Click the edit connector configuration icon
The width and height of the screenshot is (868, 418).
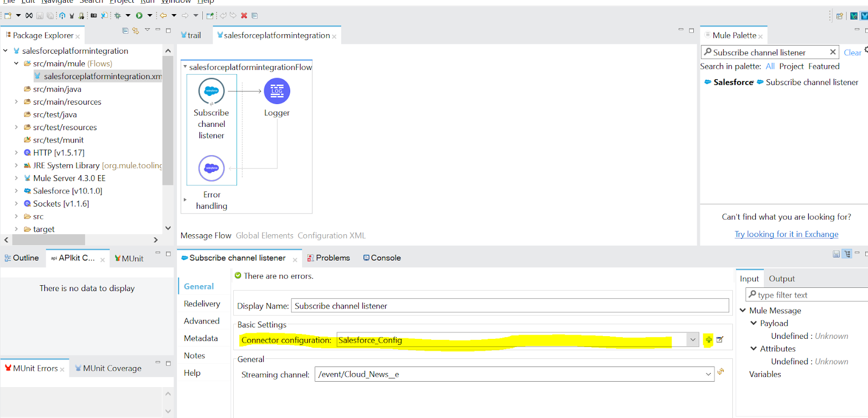(x=720, y=339)
